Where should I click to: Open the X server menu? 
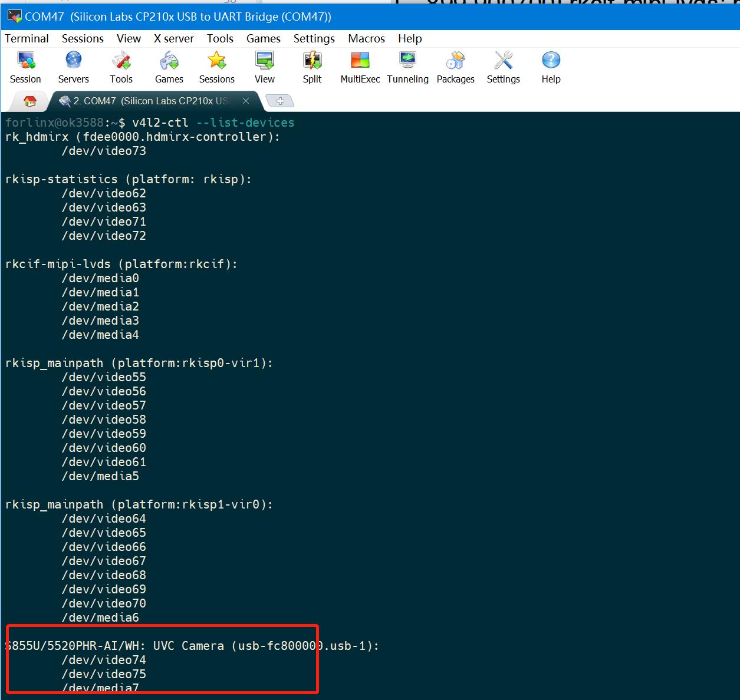(173, 38)
